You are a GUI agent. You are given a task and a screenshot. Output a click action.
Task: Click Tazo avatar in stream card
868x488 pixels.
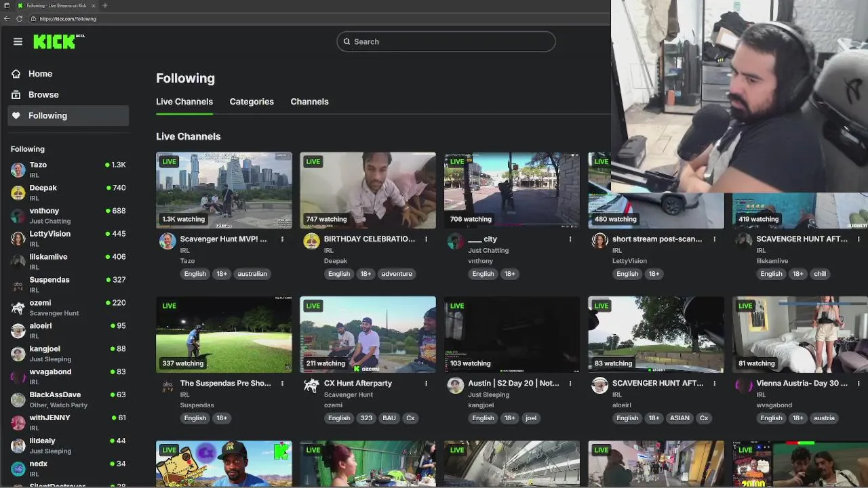click(x=167, y=241)
